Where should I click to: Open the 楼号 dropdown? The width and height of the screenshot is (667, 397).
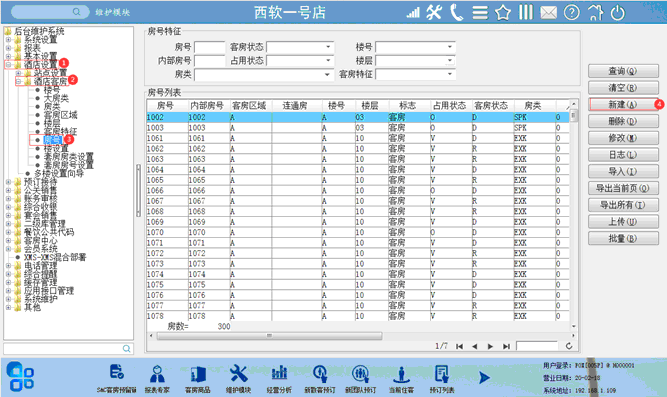[450, 47]
